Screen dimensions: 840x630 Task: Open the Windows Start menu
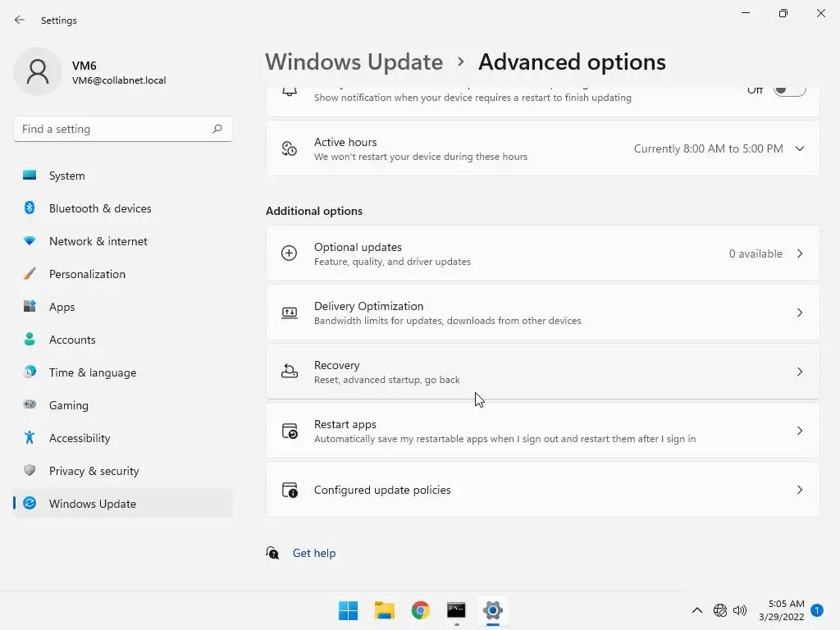pyautogui.click(x=348, y=610)
